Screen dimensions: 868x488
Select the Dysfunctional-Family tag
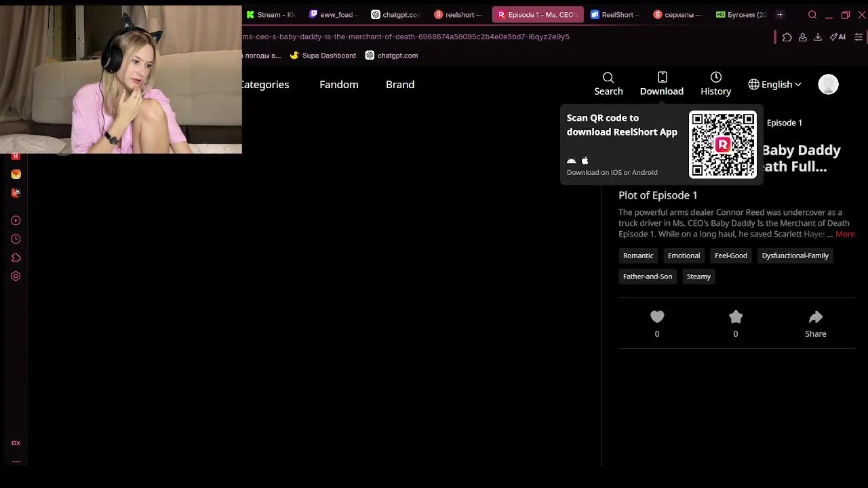pyautogui.click(x=795, y=256)
